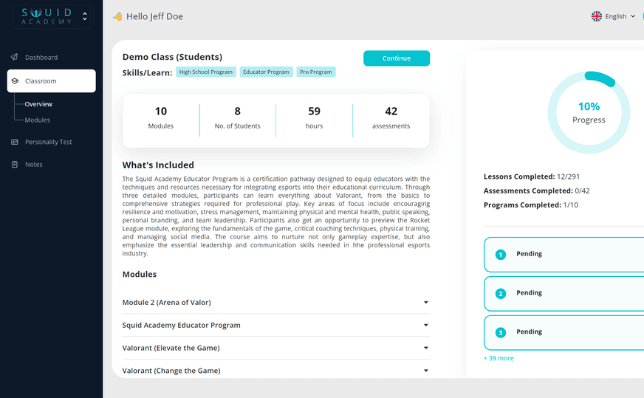Open the English language dropdown
The height and width of the screenshot is (398, 644).
point(614,16)
